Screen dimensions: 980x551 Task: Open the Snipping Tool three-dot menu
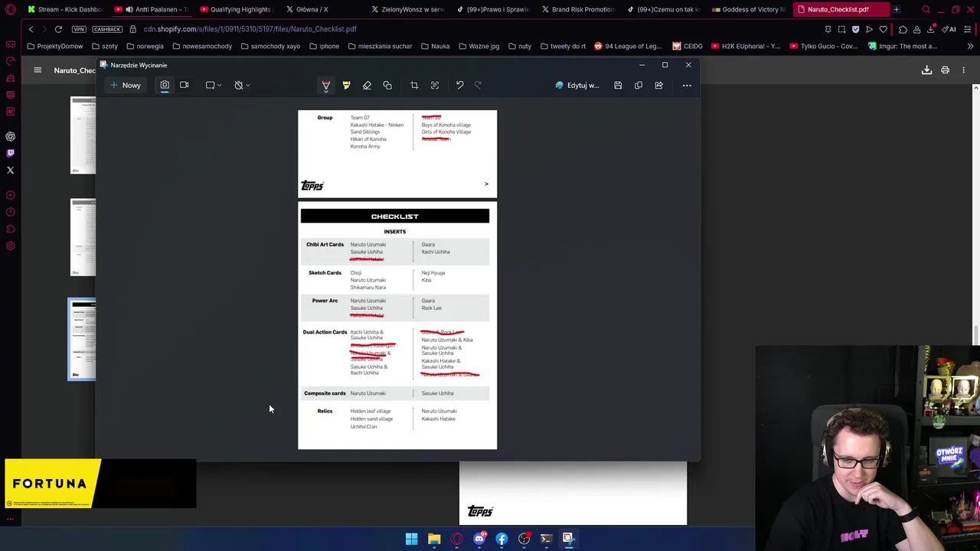[x=687, y=85]
